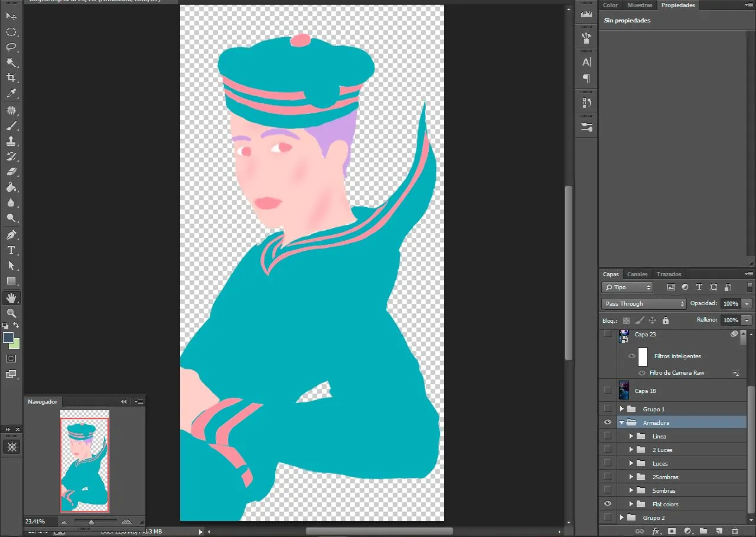Show the Linea group
This screenshot has height=537, width=756.
(608, 436)
